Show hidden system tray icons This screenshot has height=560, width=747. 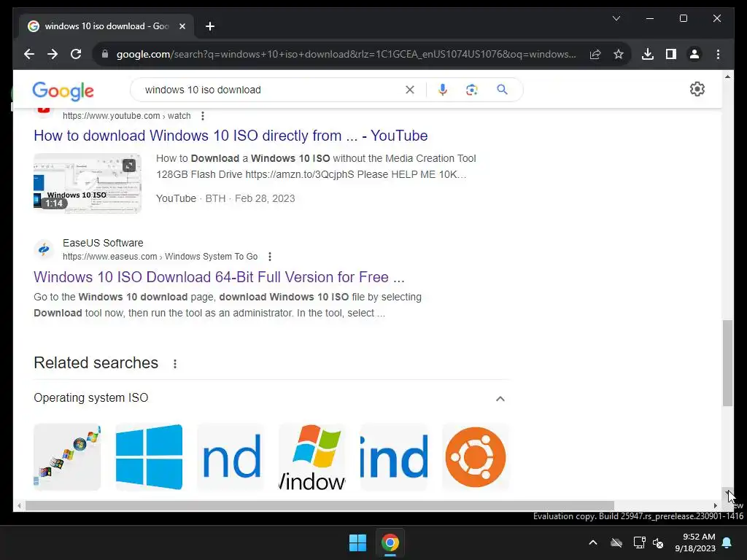tap(592, 542)
